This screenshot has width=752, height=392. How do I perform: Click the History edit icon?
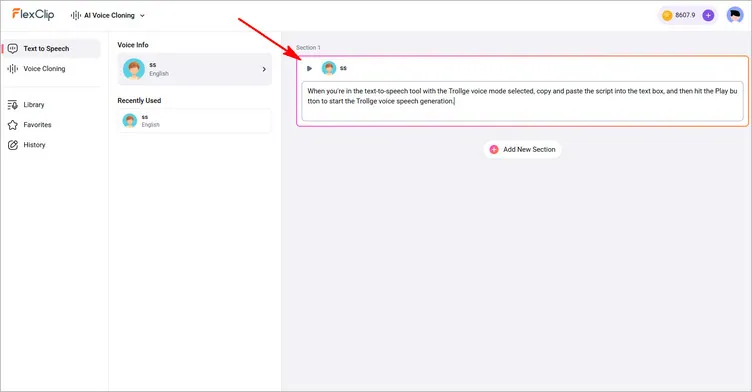click(13, 145)
